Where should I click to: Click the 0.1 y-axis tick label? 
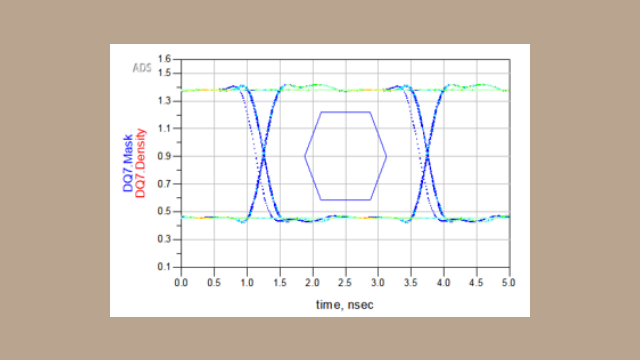pos(164,267)
